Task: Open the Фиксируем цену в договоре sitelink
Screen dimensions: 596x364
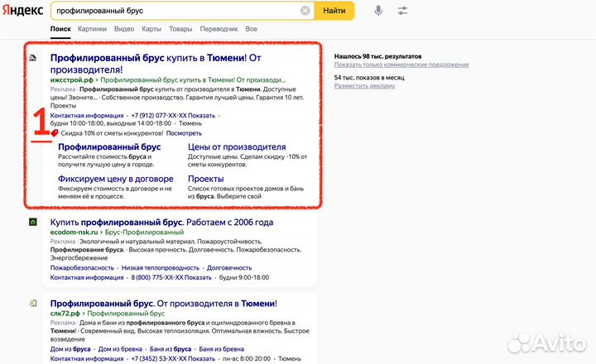Action: tap(116, 179)
